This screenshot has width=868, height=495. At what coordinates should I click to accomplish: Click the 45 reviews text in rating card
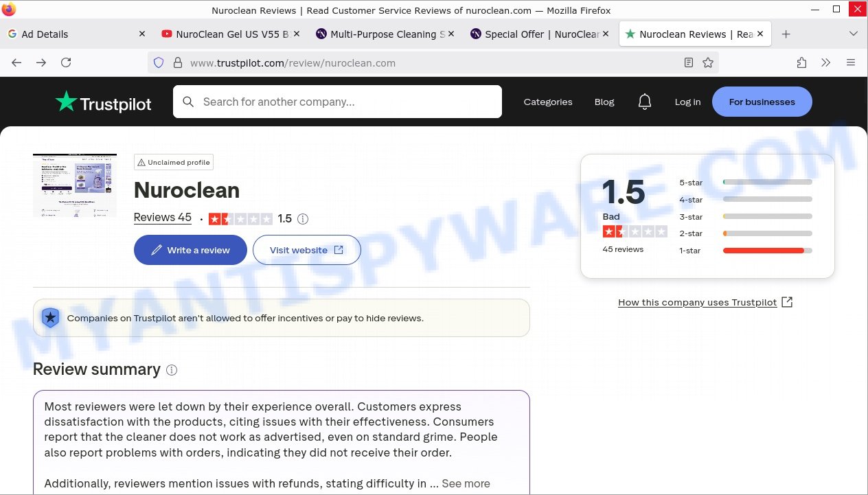pos(623,249)
